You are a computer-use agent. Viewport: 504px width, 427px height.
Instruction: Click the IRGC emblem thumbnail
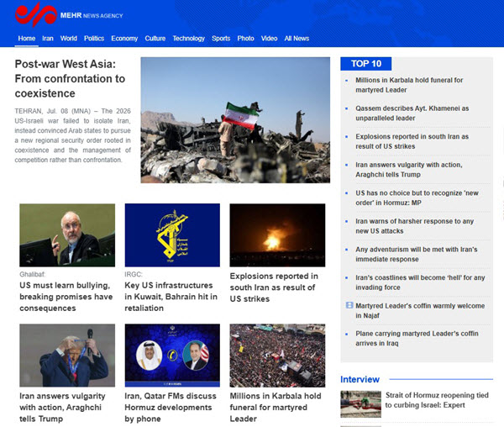click(x=172, y=235)
